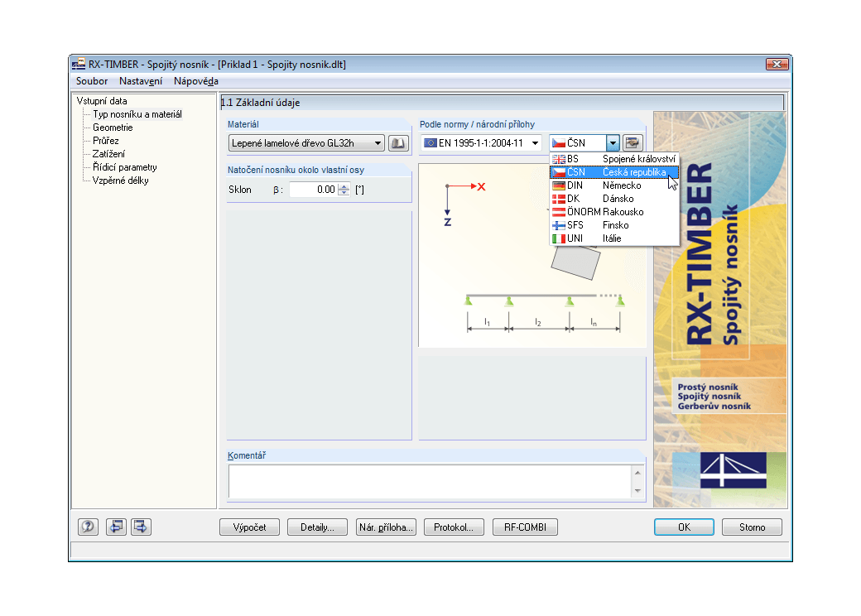Open national annex settings icon beside ČSN
This screenshot has width=861, height=616.
click(x=633, y=143)
